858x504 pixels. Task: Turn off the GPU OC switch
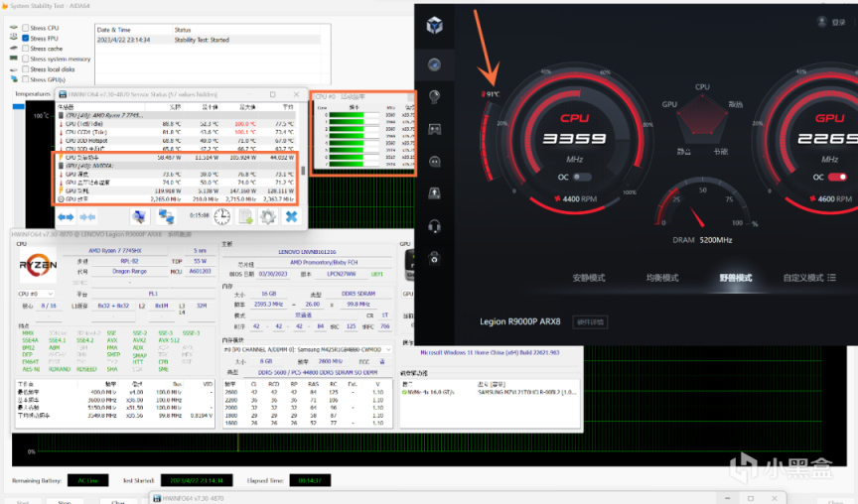point(836,178)
